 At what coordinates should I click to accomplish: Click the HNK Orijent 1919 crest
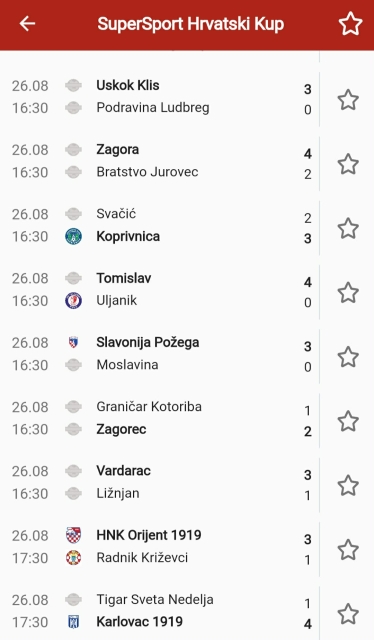(x=73, y=535)
